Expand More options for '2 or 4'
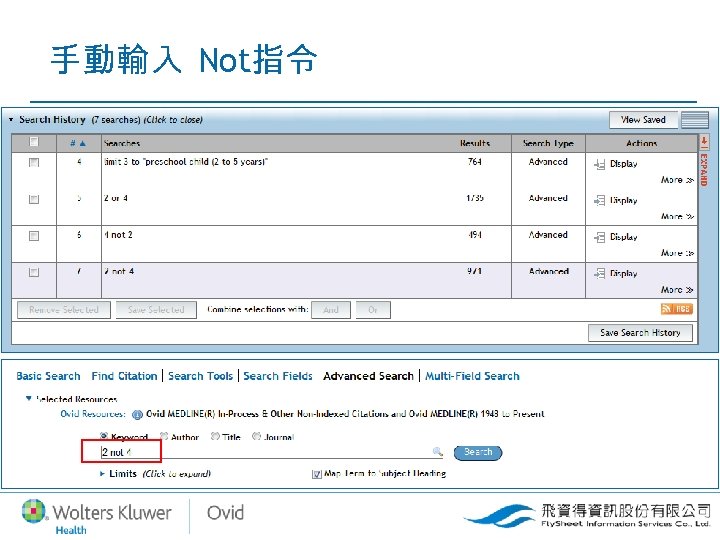This screenshot has width=720, height=540. click(x=677, y=216)
